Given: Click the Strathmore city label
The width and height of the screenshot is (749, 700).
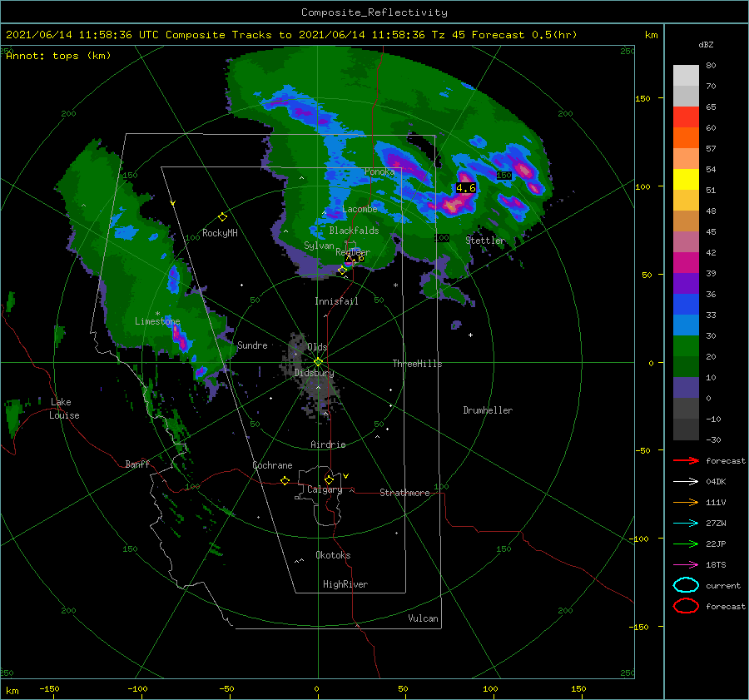Looking at the screenshot, I should point(404,493).
